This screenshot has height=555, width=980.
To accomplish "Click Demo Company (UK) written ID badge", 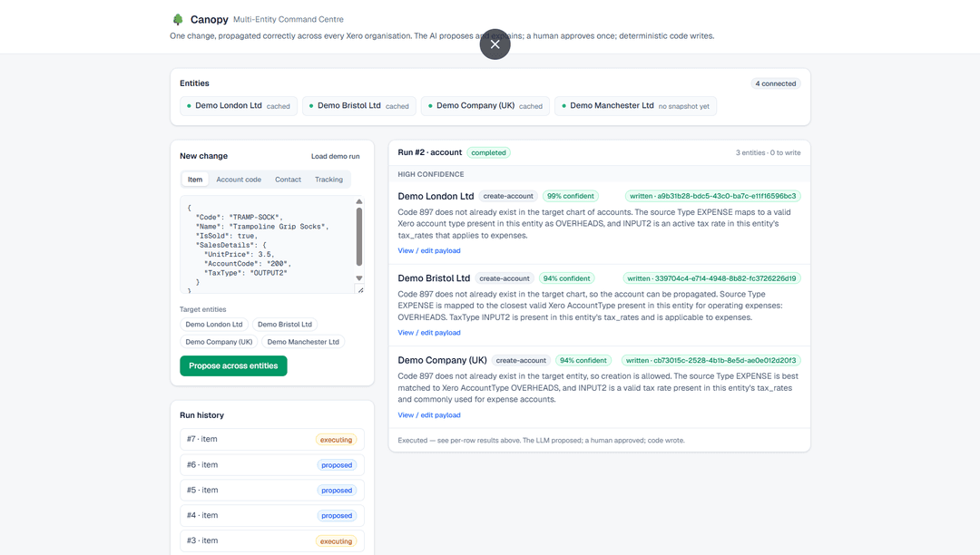I will [x=711, y=360].
